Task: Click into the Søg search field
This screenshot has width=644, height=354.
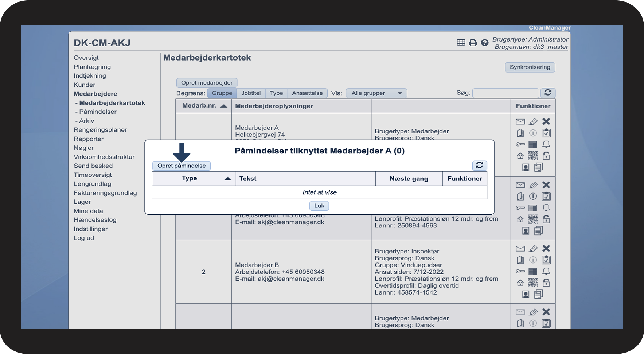Action: coord(505,93)
